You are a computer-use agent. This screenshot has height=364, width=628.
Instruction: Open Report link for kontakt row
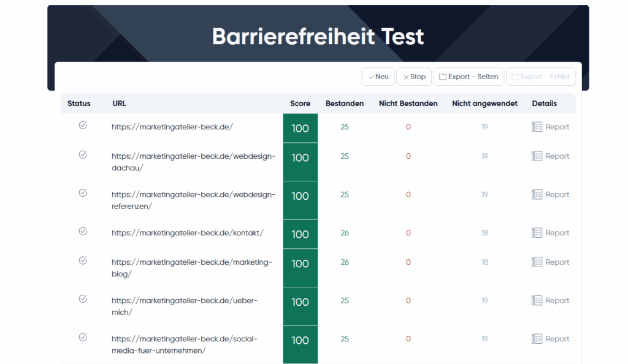point(557,233)
